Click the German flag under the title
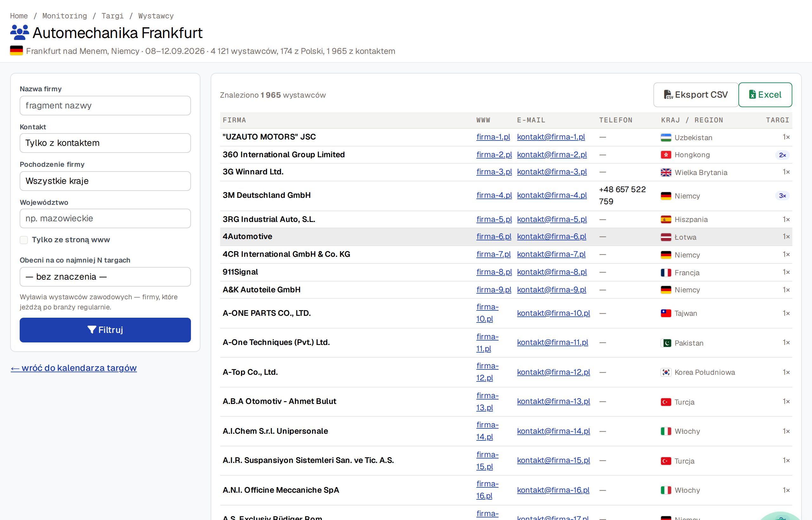This screenshot has height=520, width=812. (x=16, y=51)
